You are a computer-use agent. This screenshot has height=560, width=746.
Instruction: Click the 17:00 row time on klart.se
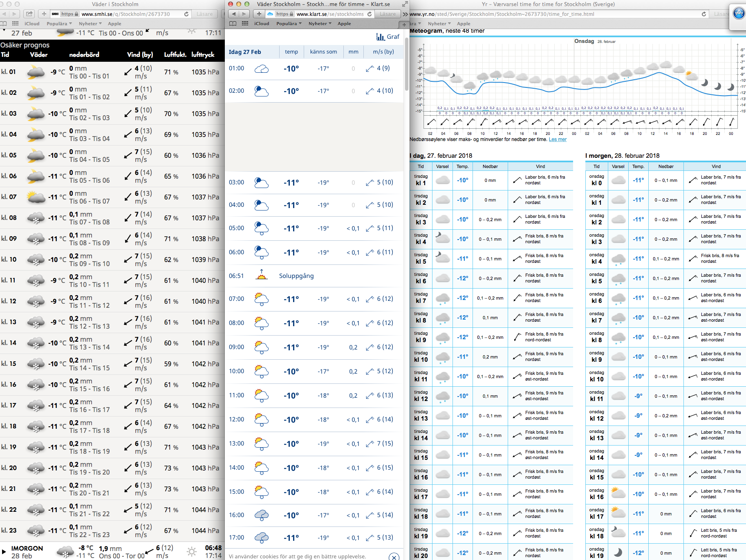coord(236,538)
